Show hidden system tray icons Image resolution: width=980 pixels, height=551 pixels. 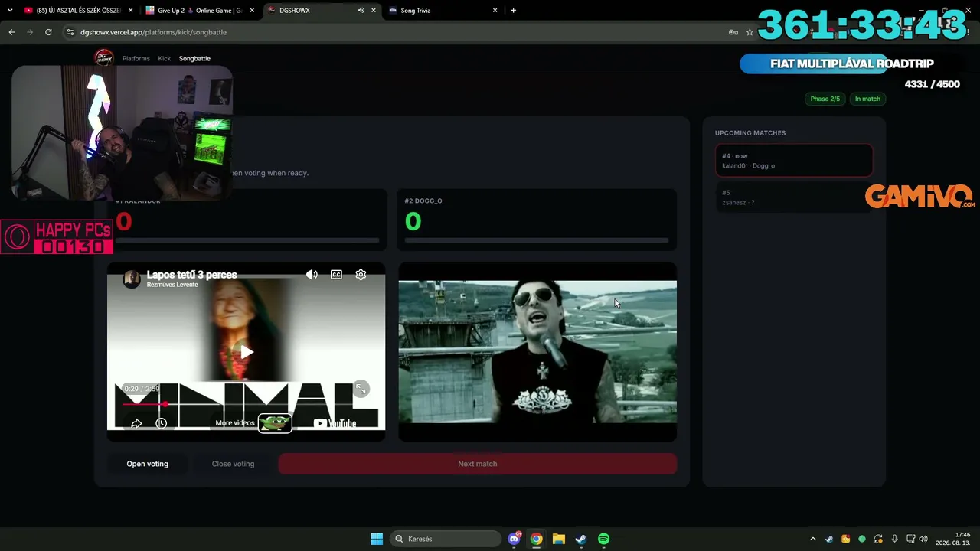click(813, 539)
